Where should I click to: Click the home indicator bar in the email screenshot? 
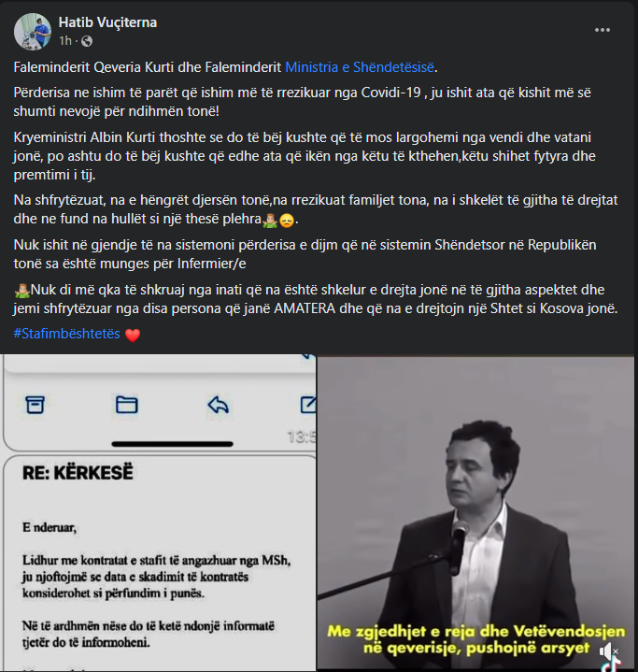[x=172, y=444]
